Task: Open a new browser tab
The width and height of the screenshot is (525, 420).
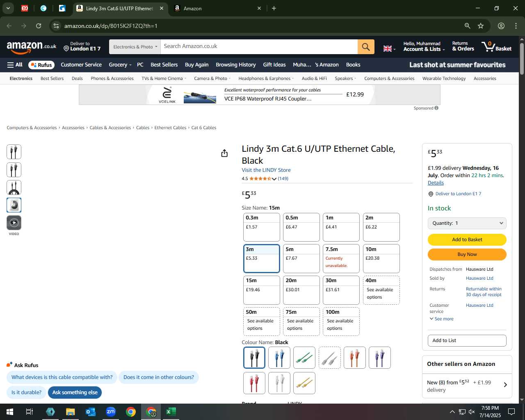Action: click(x=274, y=8)
